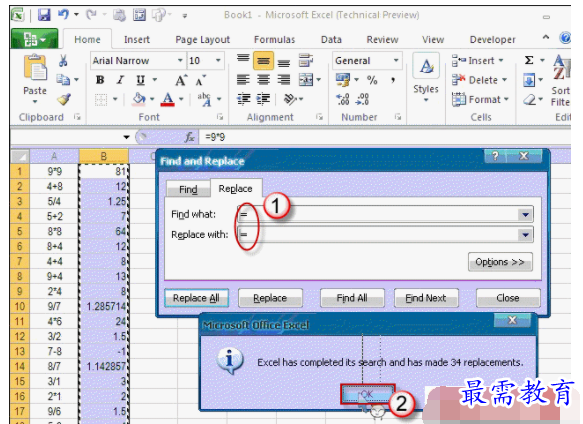Align text left
This screenshot has height=424, width=583.
coord(243,80)
